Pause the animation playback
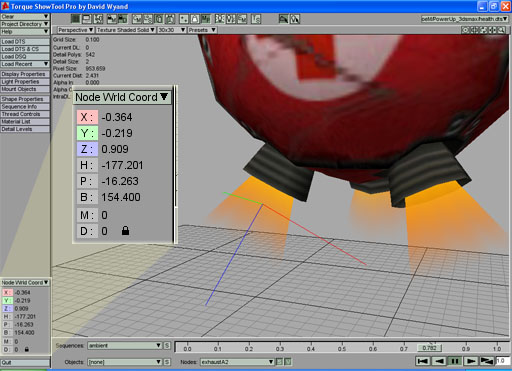 [x=455, y=361]
